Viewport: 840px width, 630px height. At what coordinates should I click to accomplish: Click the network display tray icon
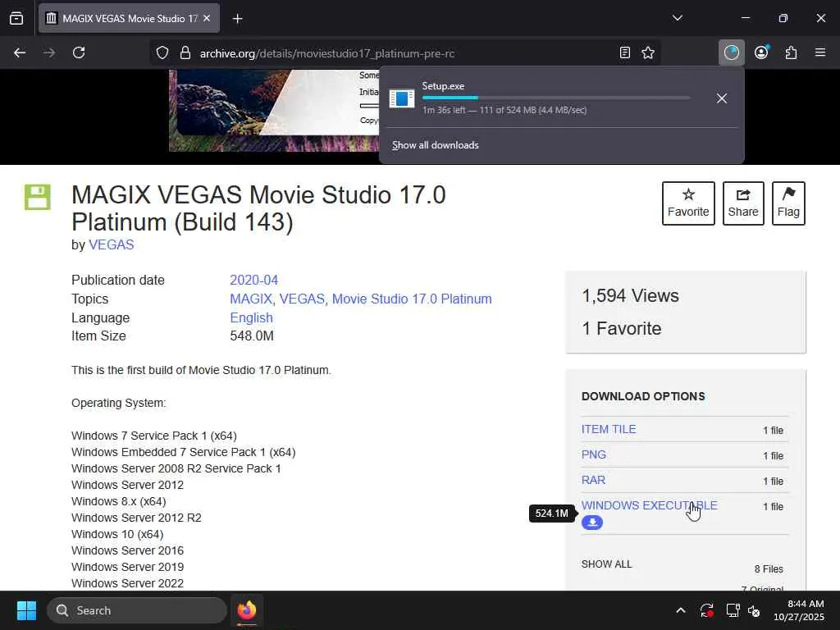733,610
